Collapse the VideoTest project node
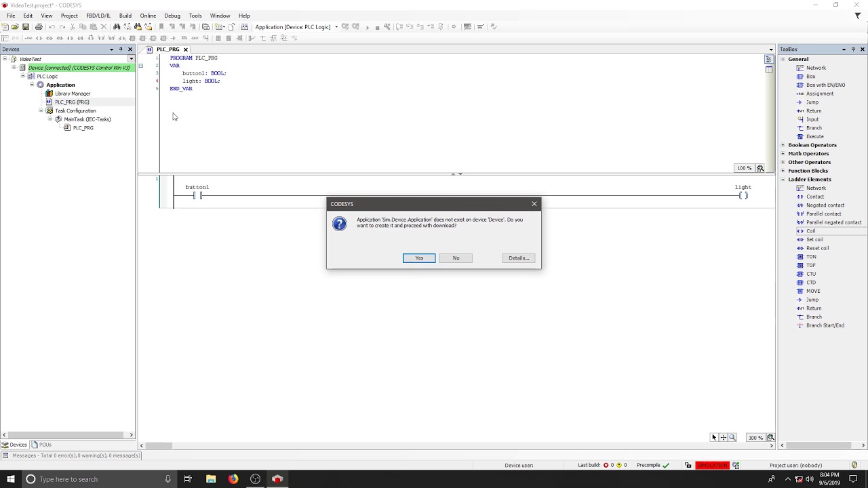 [5, 59]
